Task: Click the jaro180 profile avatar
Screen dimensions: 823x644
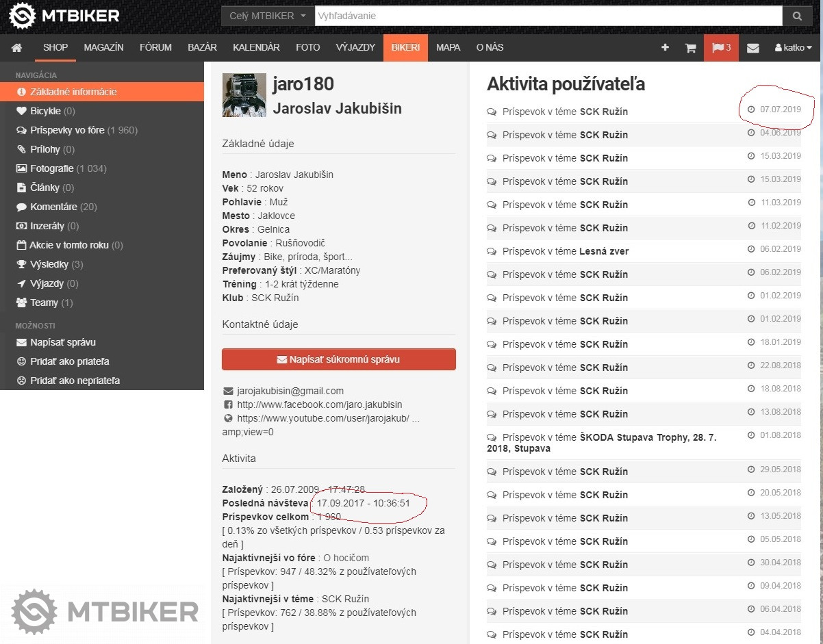Action: [244, 95]
